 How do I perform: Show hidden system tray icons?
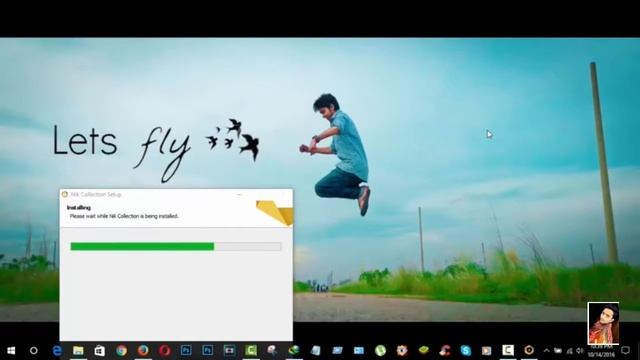click(x=547, y=351)
